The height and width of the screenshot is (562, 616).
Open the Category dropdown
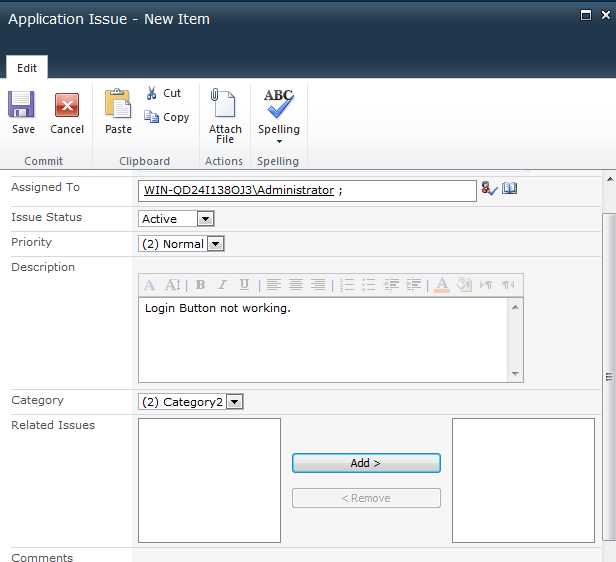click(235, 402)
